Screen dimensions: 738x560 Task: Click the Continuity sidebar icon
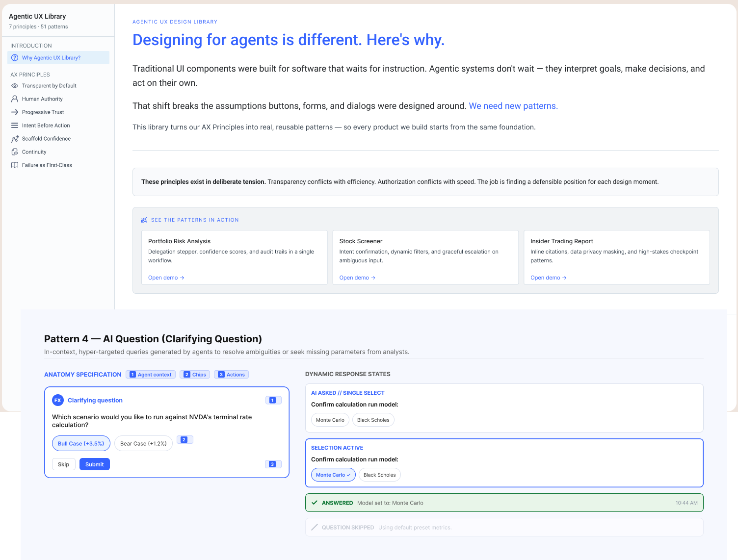click(x=15, y=152)
